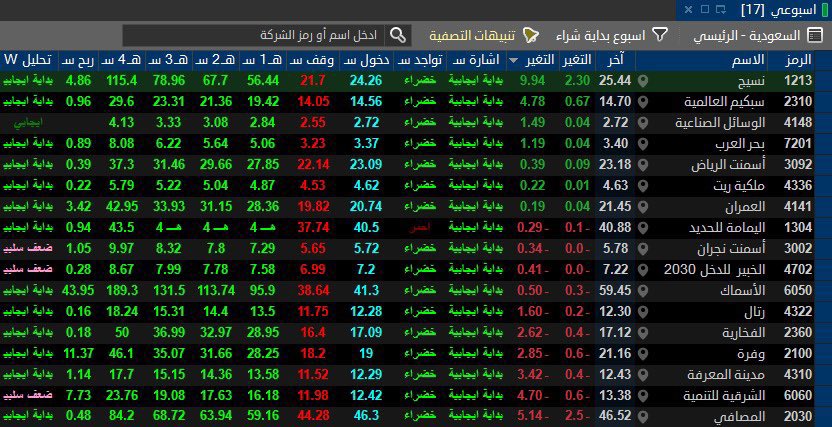Click target value 115.4 in نسيج row
This screenshot has width=832, height=427.
[x=122, y=81]
